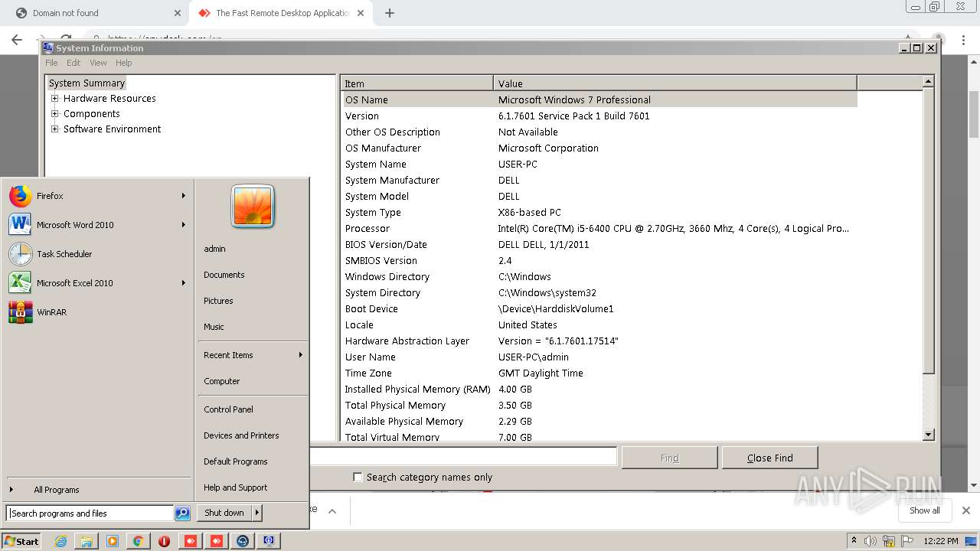Open All Programs in the Start menu
The width and height of the screenshot is (980, 551).
click(57, 490)
